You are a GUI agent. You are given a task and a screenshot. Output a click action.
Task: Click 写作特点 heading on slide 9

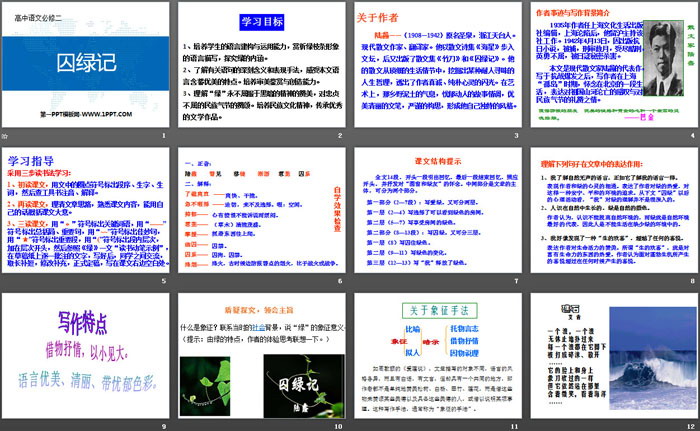coord(83,322)
